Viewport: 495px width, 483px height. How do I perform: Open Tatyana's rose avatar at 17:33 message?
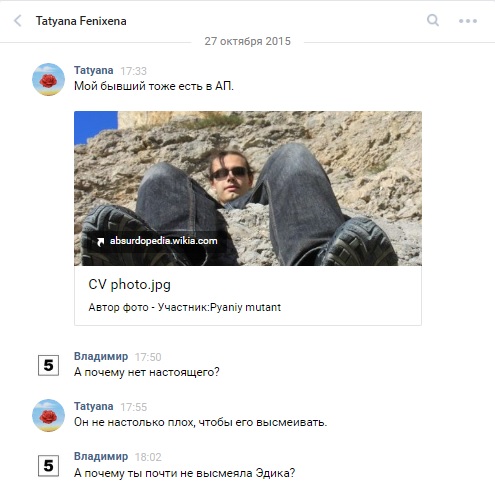pos(48,79)
